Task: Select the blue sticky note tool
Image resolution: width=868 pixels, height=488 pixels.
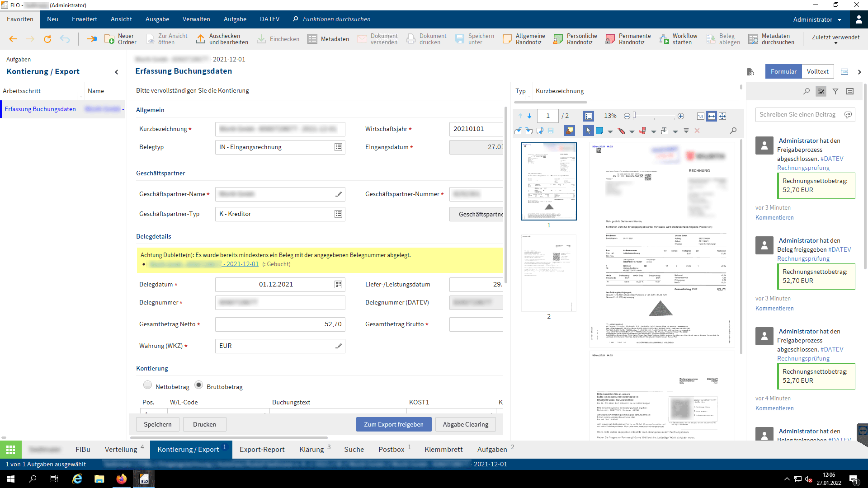Action: click(x=599, y=131)
